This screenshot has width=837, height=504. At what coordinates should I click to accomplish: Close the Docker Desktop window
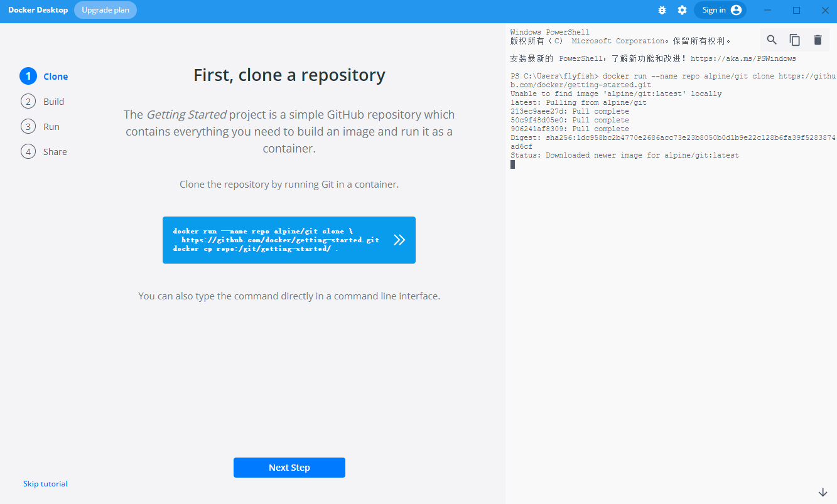click(x=824, y=10)
